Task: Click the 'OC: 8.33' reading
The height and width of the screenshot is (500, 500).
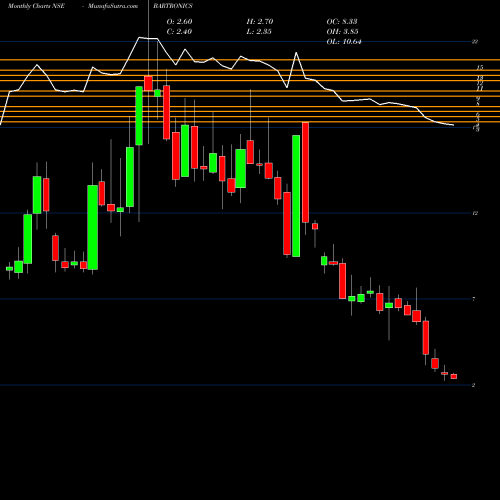Action: click(342, 22)
